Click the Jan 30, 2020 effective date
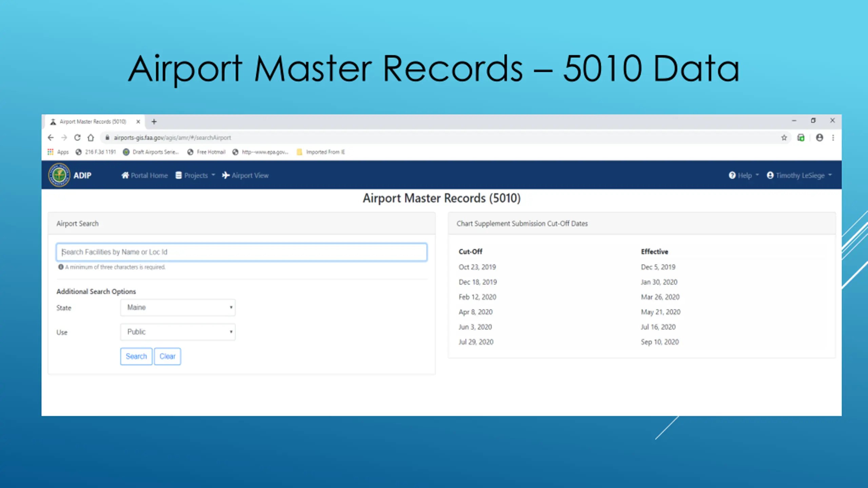The height and width of the screenshot is (488, 868). pos(659,282)
